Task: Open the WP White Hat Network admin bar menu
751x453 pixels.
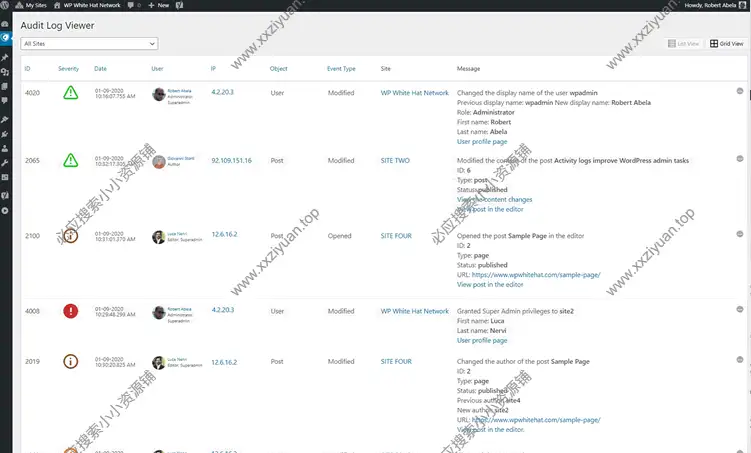Action: point(87,5)
